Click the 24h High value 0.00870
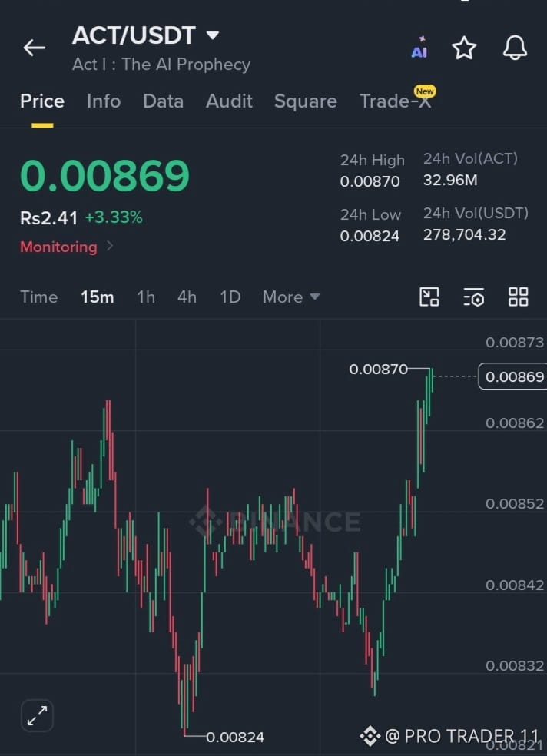547x756 pixels. coord(370,182)
